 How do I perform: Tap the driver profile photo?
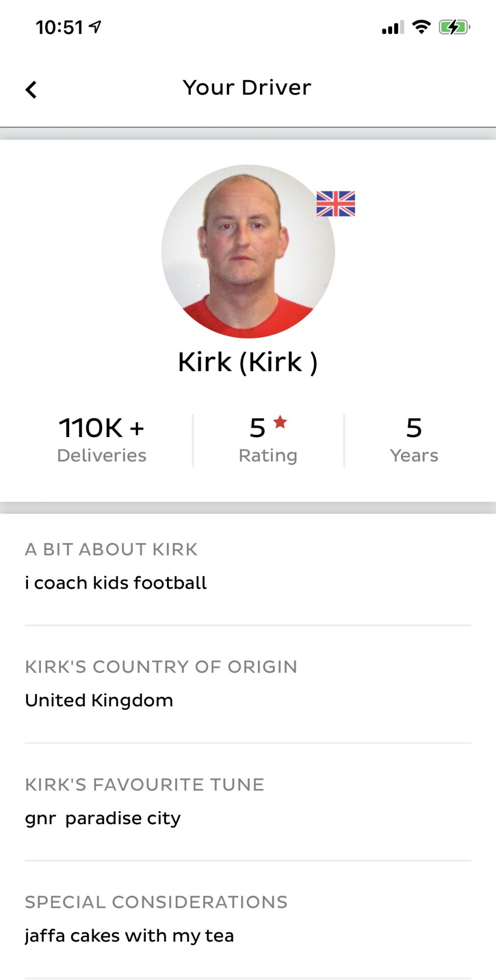[x=248, y=251]
